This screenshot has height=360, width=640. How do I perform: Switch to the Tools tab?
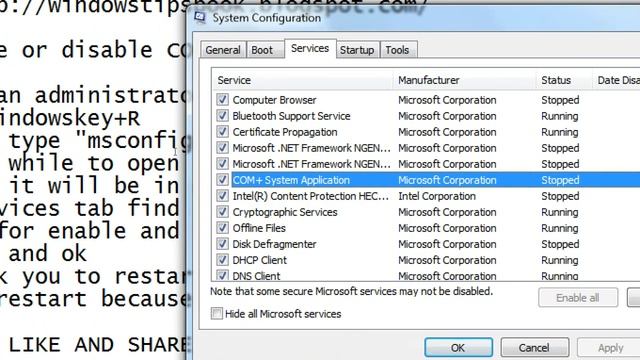398,50
